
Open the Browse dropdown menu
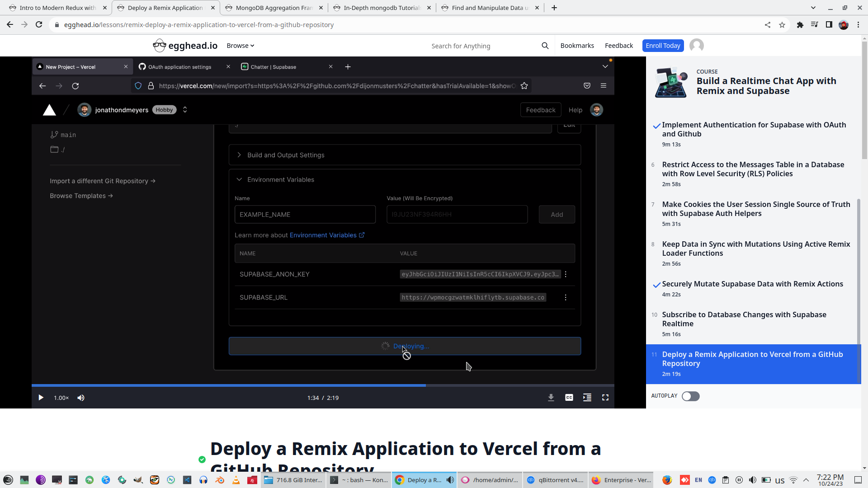tap(241, 46)
